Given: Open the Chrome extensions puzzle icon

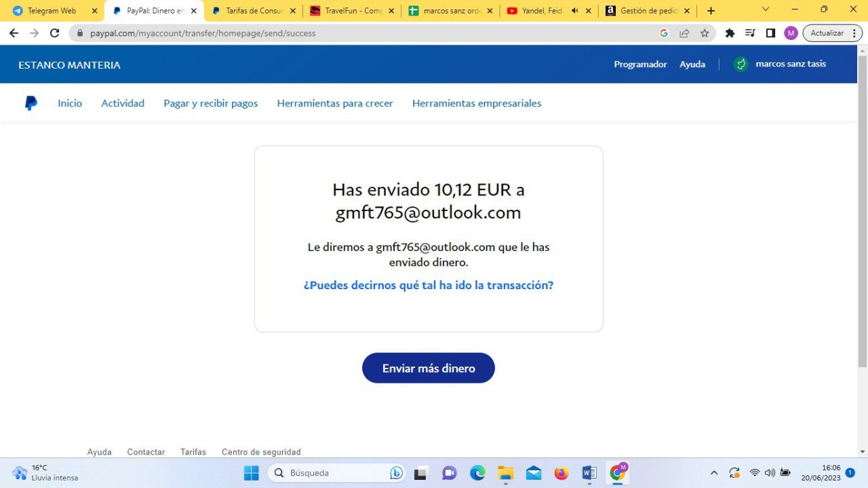Looking at the screenshot, I should pos(730,33).
